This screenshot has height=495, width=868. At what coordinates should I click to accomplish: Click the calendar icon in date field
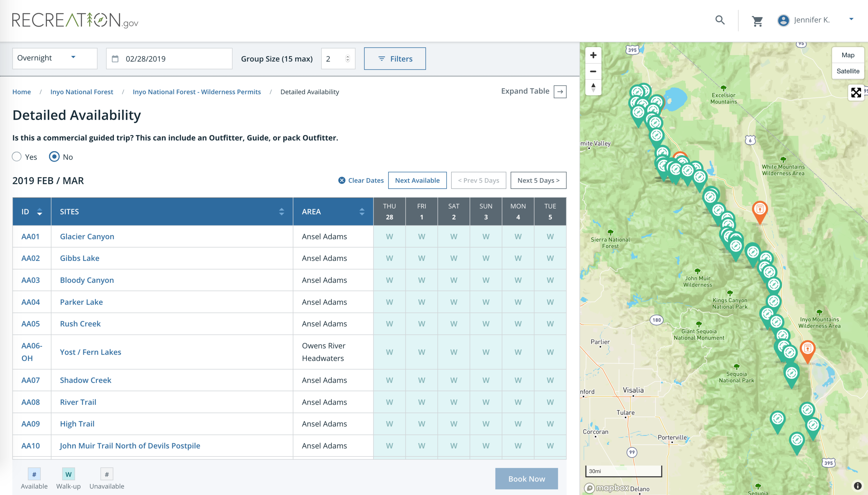(x=115, y=59)
